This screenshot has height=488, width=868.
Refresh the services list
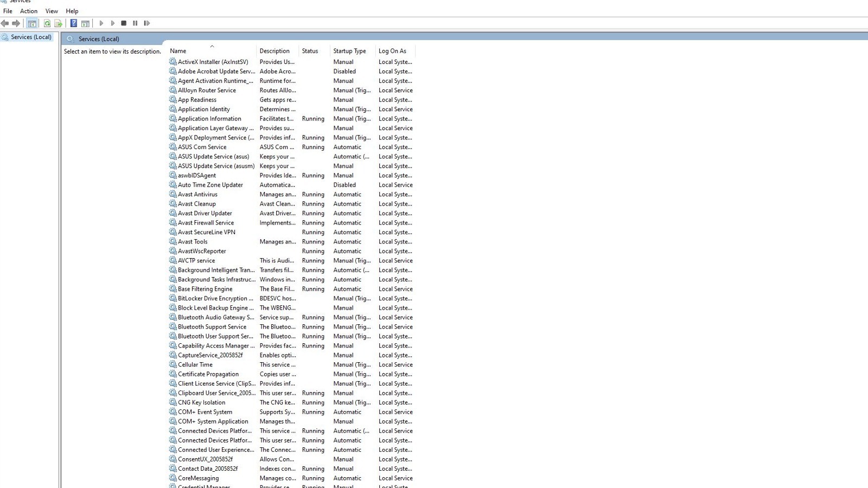click(x=47, y=23)
